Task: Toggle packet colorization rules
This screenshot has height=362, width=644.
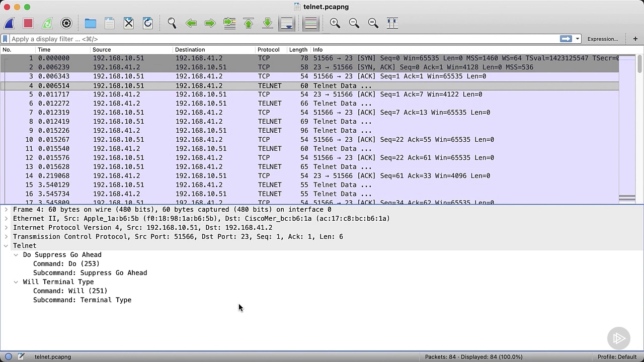Action: tap(311, 23)
